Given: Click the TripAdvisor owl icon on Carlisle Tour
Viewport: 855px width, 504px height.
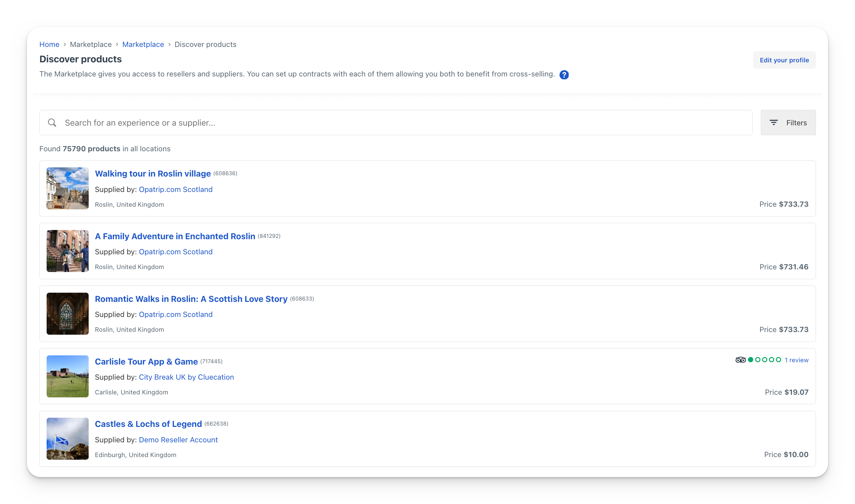Looking at the screenshot, I should tap(740, 360).
